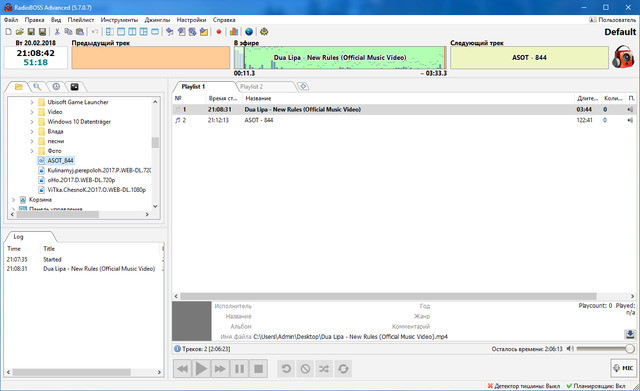
Task: Click the gear icon at toolbar end
Action: pos(264,31)
